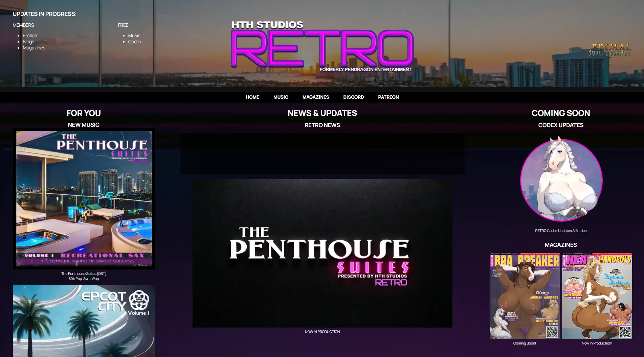This screenshot has width=644, height=357.
Task: Open the PATREON navigation link
Action: click(x=388, y=97)
